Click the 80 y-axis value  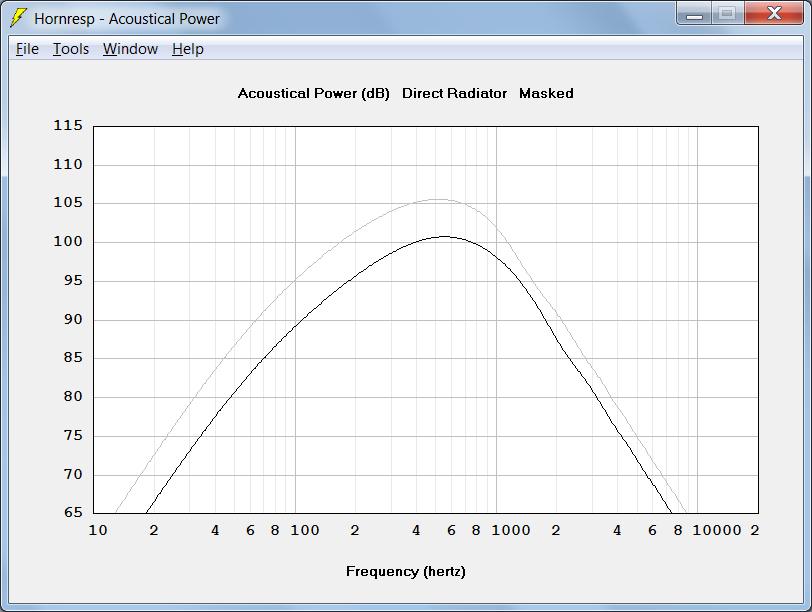click(x=72, y=396)
